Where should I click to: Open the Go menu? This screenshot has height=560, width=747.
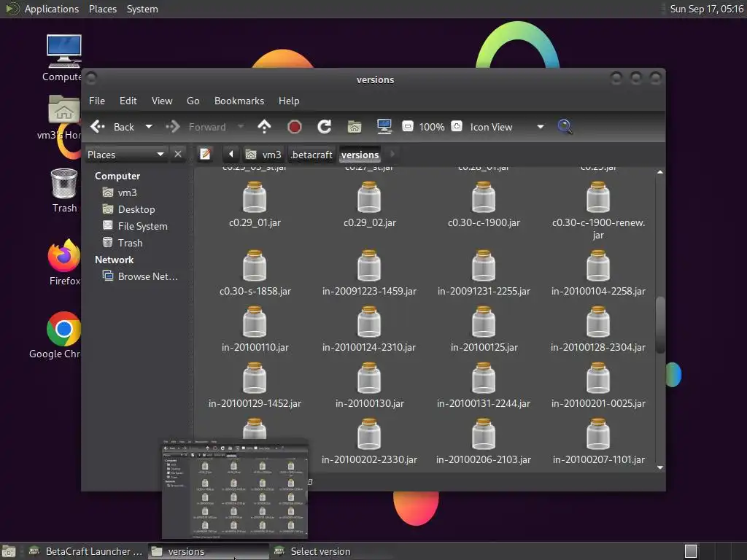point(193,101)
